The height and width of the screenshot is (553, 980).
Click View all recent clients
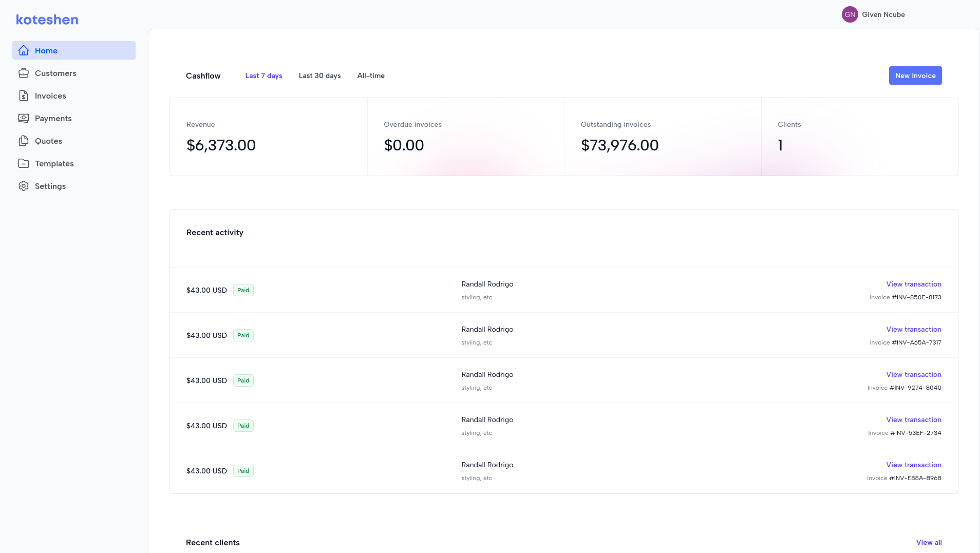[x=929, y=542]
